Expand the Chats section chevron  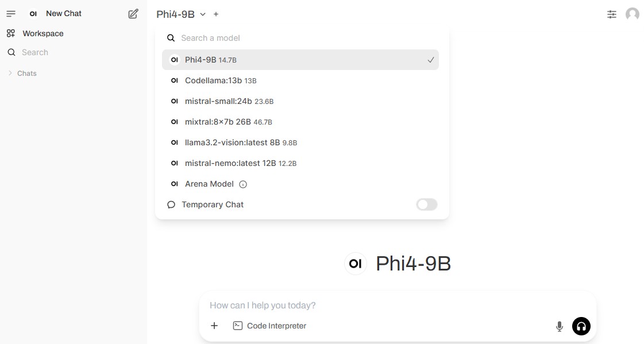[10, 74]
